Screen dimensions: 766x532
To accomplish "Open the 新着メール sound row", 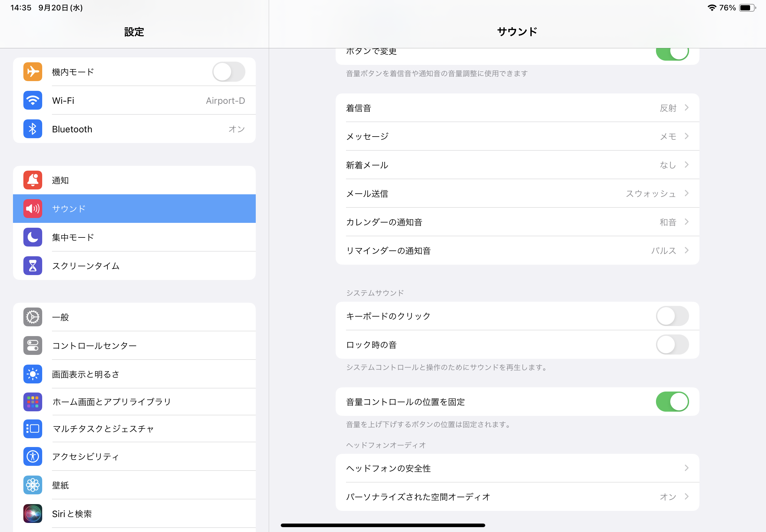I will coord(517,165).
